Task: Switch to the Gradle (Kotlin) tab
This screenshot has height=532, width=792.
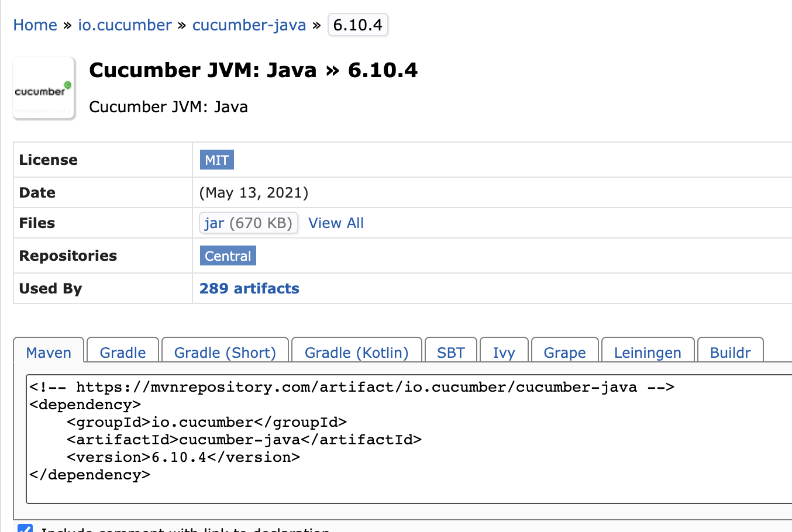Action: tap(356, 352)
